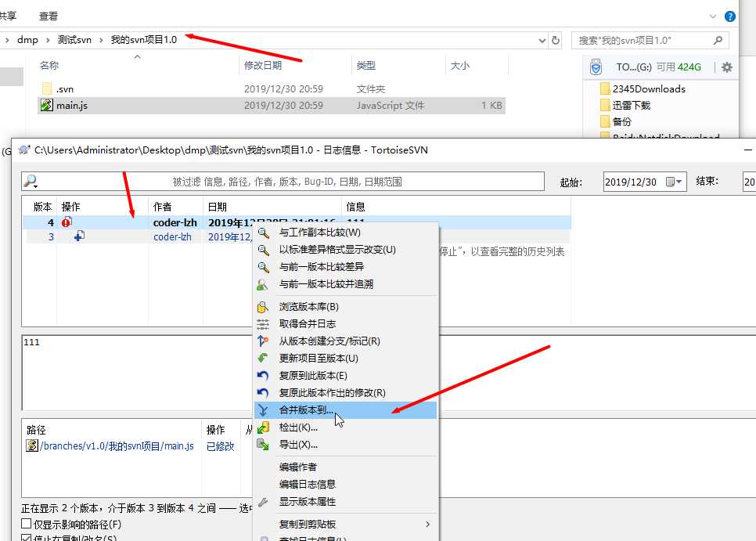Click the update icon beside 更新项目至版本(U)

click(263, 359)
